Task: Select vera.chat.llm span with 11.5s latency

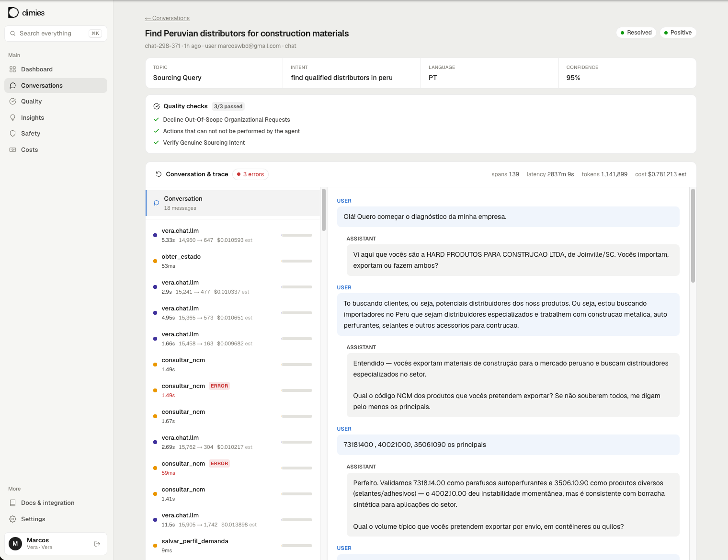Action: (233, 520)
